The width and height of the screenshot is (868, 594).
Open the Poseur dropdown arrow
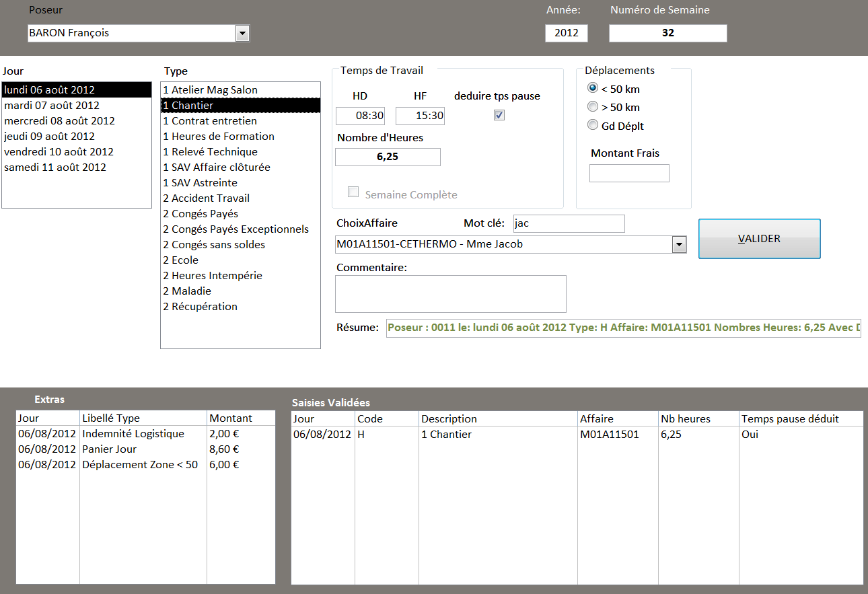[x=243, y=33]
